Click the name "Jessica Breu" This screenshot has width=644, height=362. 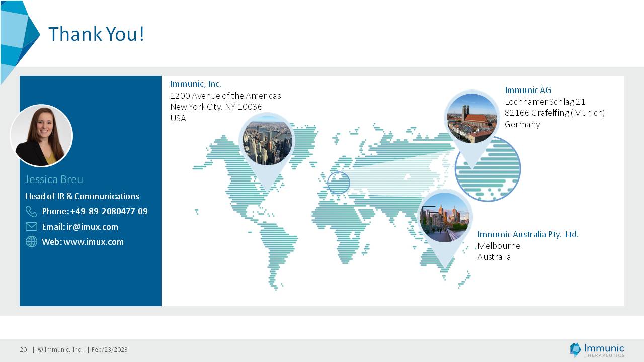point(54,179)
